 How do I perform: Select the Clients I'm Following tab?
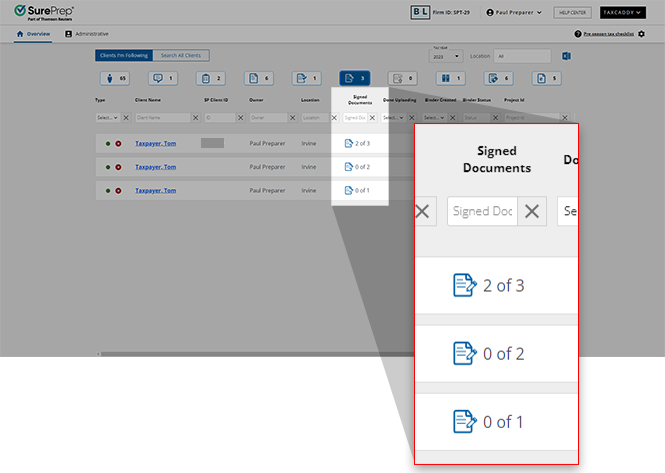tap(124, 56)
